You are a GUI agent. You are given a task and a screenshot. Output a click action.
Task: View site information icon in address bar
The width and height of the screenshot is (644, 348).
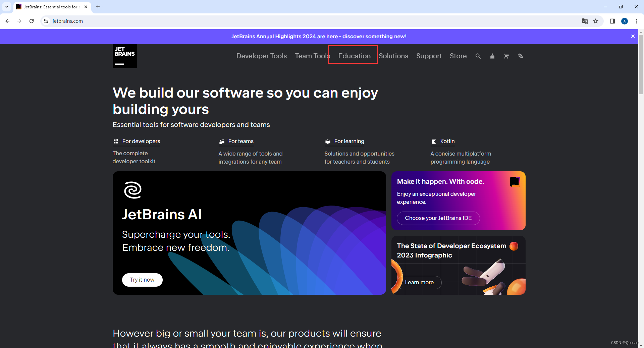[46, 21]
